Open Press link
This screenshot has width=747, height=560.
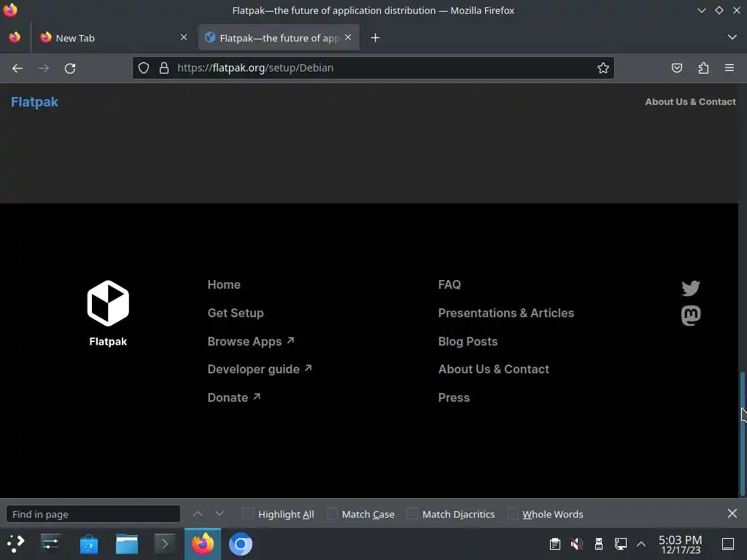(x=454, y=397)
